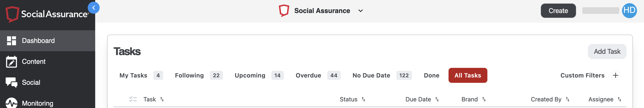Sort tasks by the Task column arrows
The width and height of the screenshot is (644, 108).
pos(162,99)
